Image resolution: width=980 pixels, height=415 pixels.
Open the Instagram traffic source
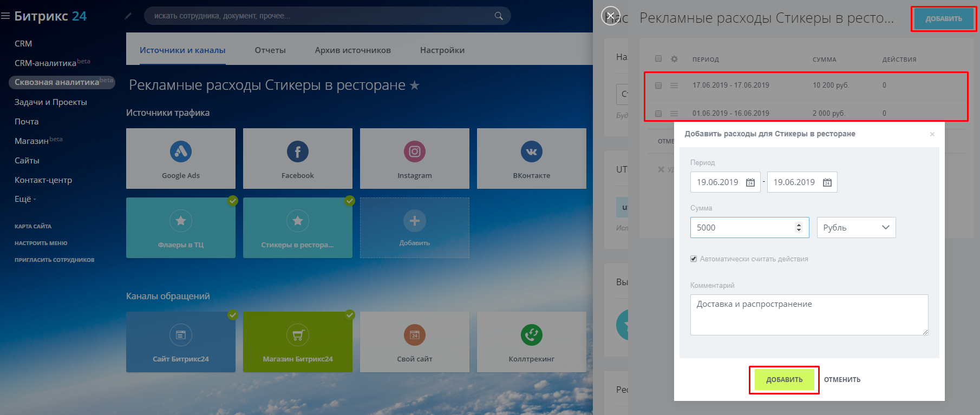coord(415,159)
